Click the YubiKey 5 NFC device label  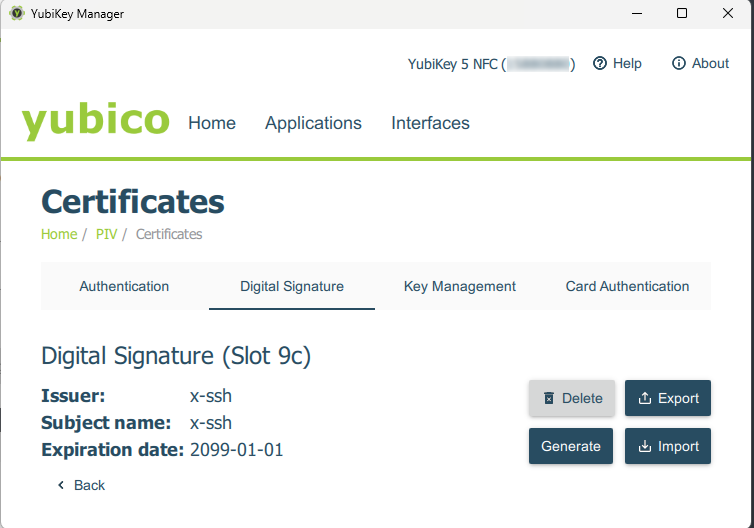tap(491, 63)
